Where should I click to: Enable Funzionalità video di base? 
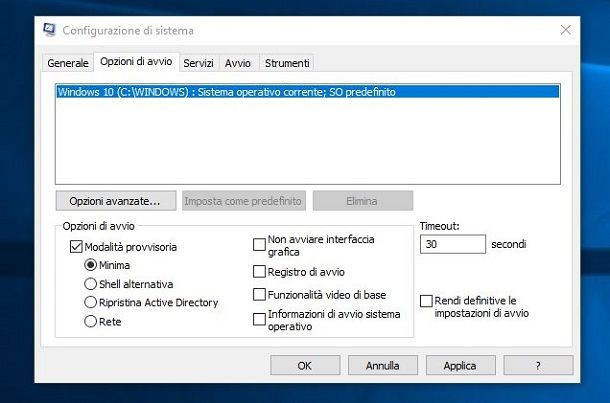tap(259, 294)
